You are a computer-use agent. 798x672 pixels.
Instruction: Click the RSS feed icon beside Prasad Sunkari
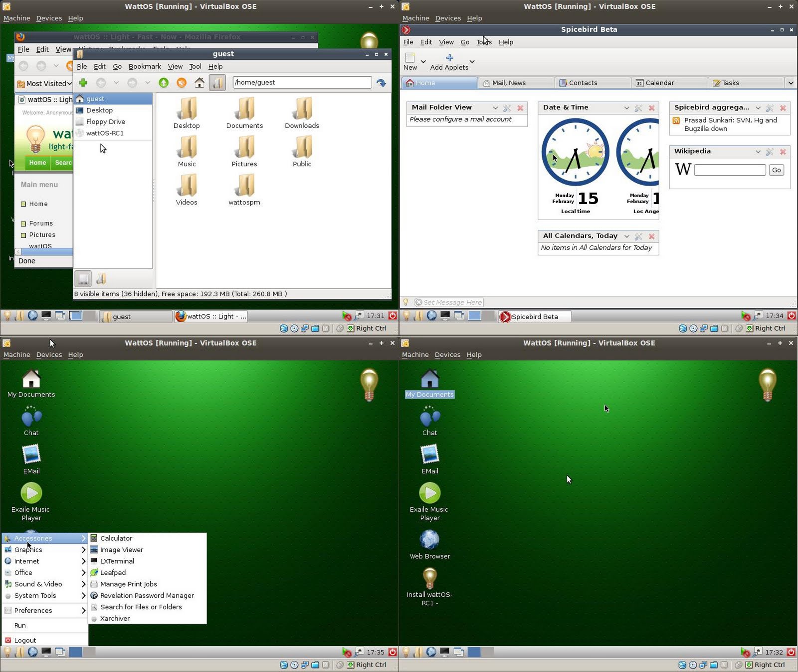pyautogui.click(x=676, y=121)
